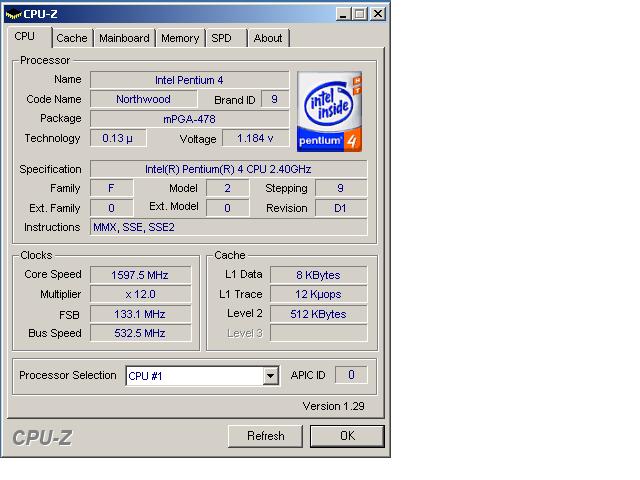
Task: Click the Ext. Model value field
Action: pos(227,208)
